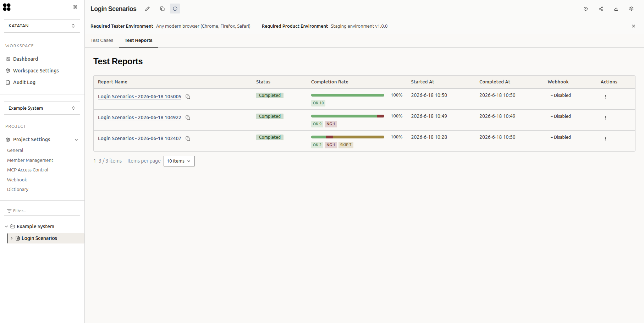Click document icon of Login Scenarios
644x323 pixels.
[18, 238]
